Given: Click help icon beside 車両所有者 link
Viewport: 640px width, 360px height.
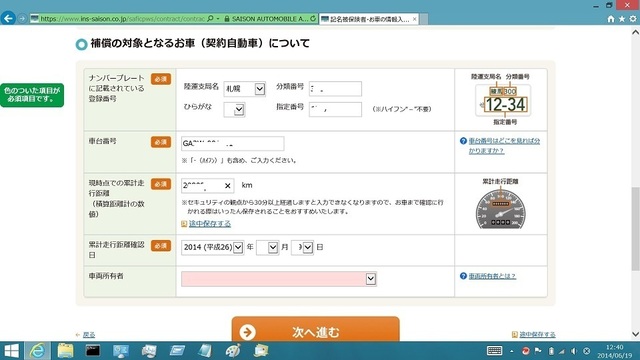Looking at the screenshot, I should point(463,276).
